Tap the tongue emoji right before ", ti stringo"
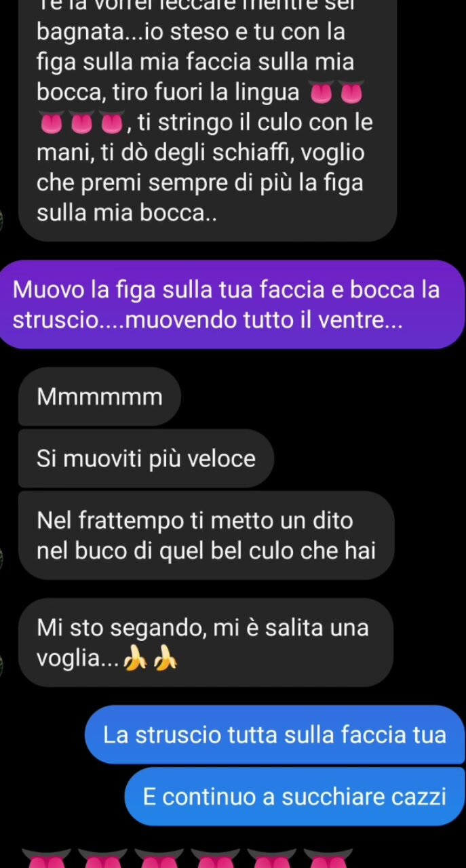 [x=113, y=123]
